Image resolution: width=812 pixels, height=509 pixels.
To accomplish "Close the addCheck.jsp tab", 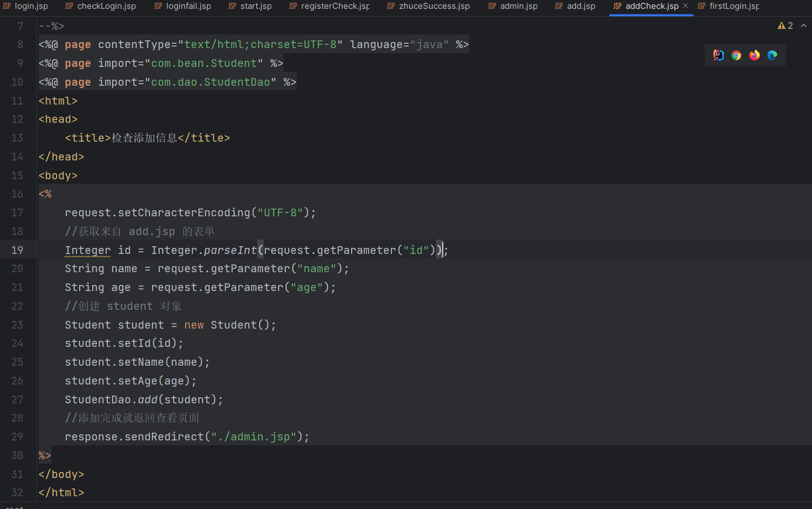I will [685, 6].
